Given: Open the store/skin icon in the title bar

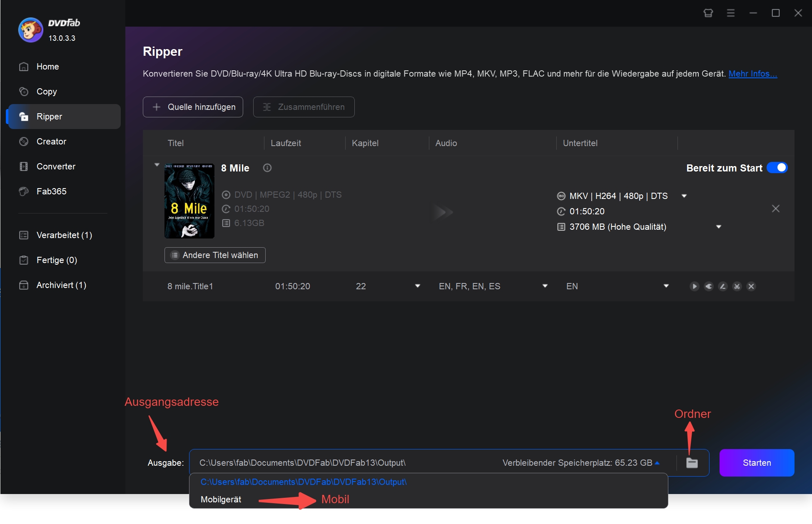Looking at the screenshot, I should (708, 13).
